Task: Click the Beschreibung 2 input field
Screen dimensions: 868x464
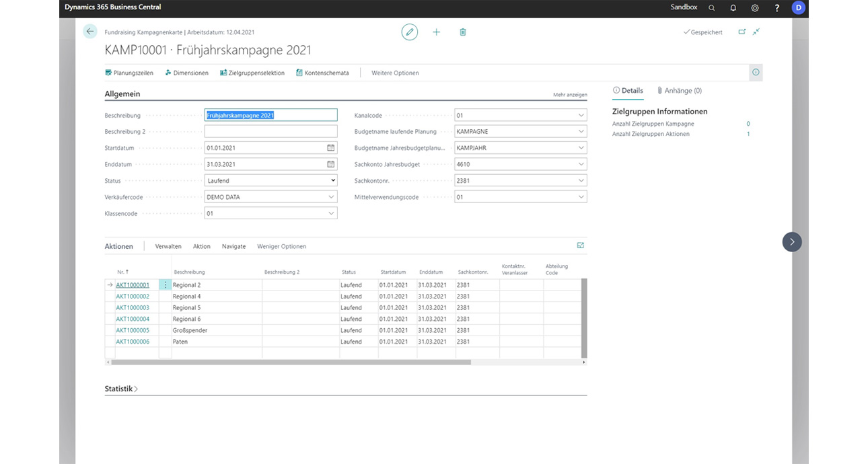Action: (x=270, y=132)
